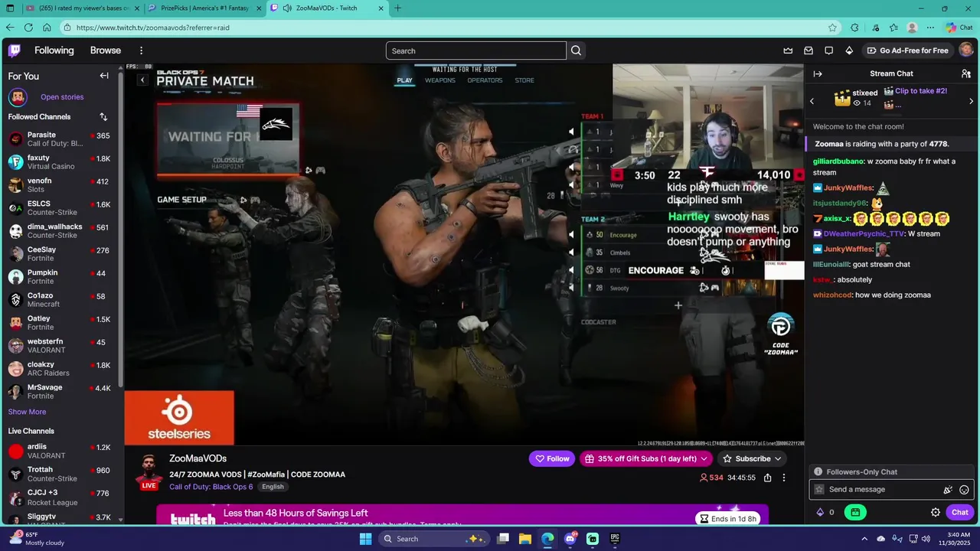Screen dimensions: 980x551
Task: Open the Twitch notifications inbox icon
Action: [808, 51]
